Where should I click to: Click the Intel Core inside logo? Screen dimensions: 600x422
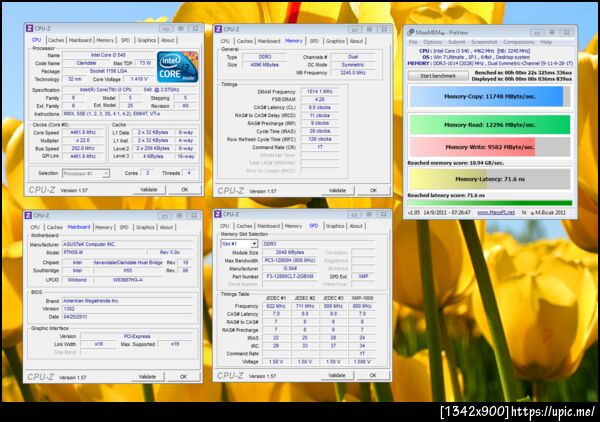[178, 67]
